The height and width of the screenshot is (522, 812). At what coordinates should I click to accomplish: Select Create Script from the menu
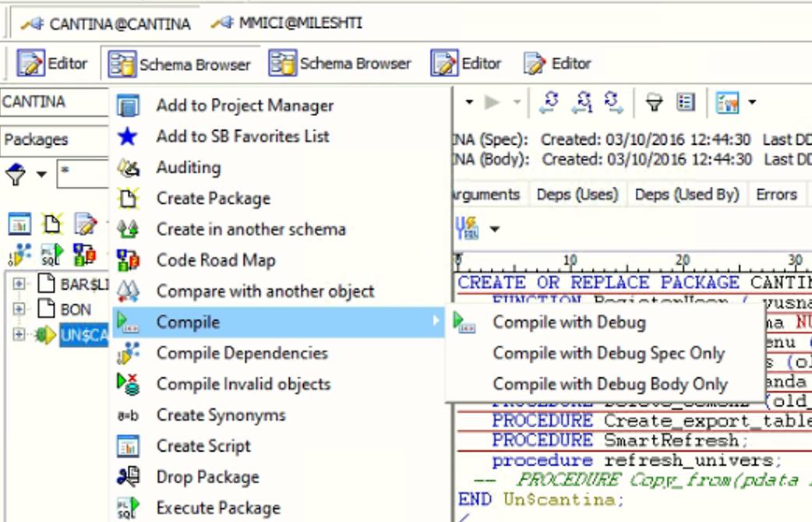tap(203, 446)
